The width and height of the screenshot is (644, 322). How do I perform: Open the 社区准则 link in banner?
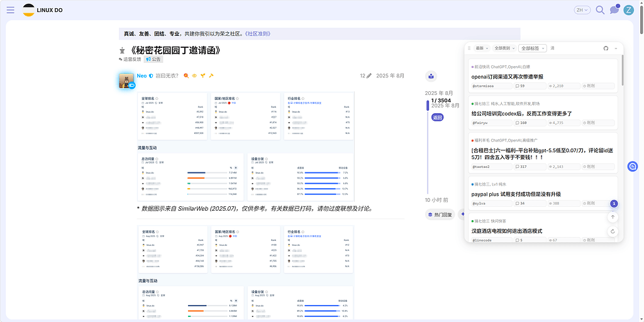tap(257, 34)
